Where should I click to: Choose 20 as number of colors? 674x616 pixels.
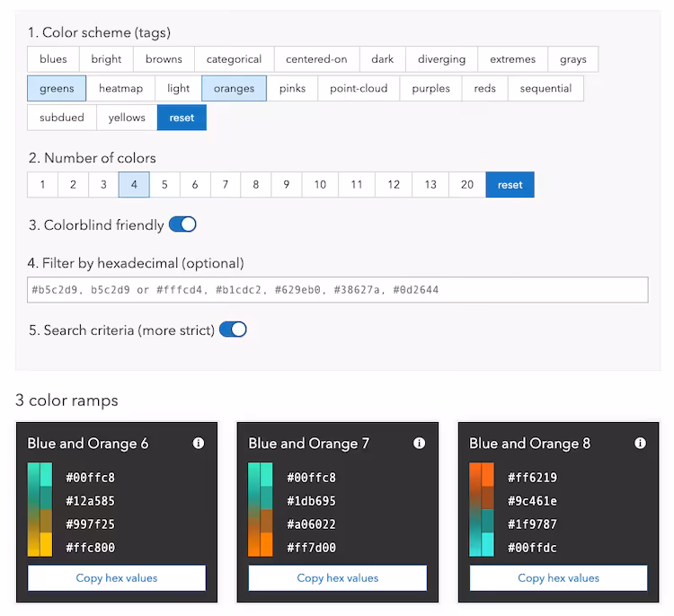click(467, 185)
